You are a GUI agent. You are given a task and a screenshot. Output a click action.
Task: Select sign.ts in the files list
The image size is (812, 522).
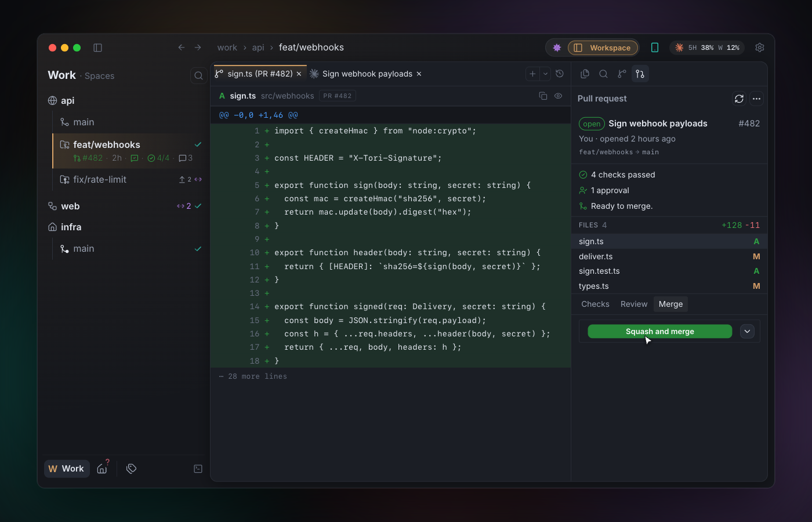[x=669, y=241]
